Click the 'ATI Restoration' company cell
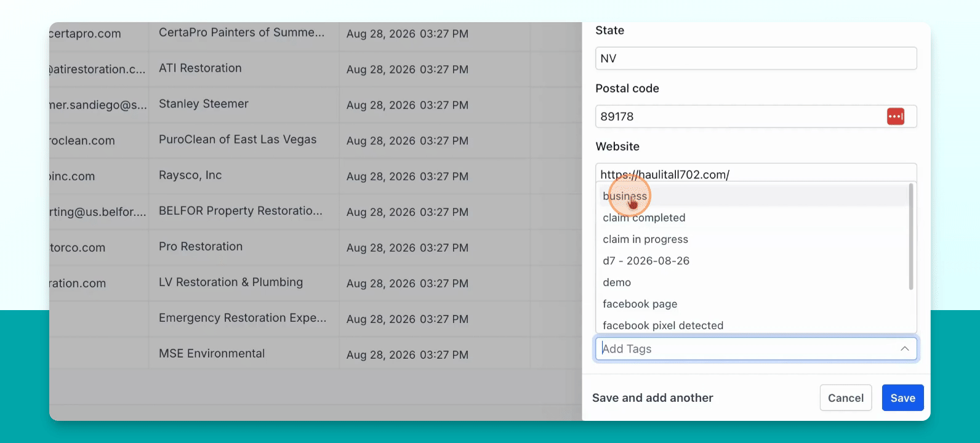Screen dimensions: 980x443 coord(200,68)
